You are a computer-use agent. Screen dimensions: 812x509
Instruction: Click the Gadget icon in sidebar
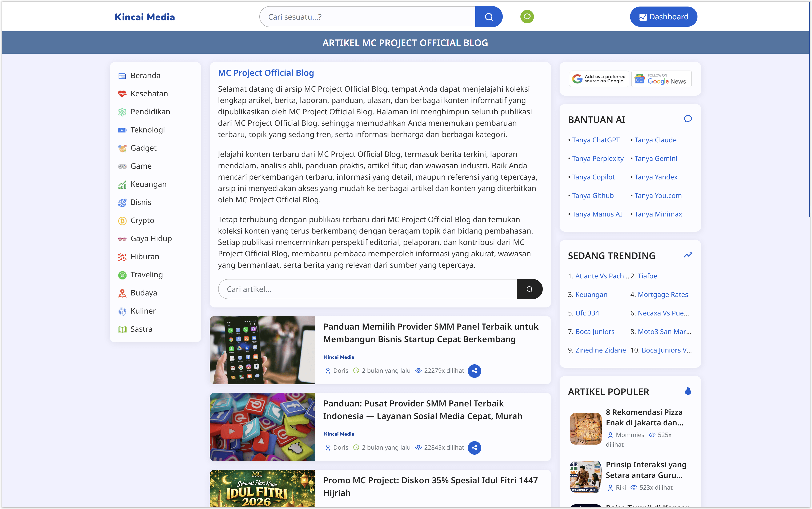pos(122,148)
